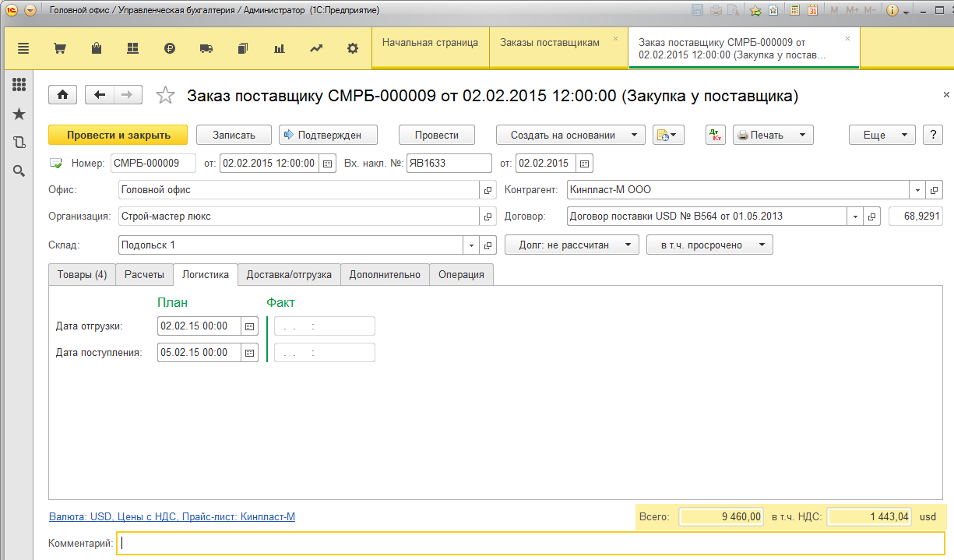Open the Контрагент record form
The image size is (954, 560).
[x=935, y=190]
